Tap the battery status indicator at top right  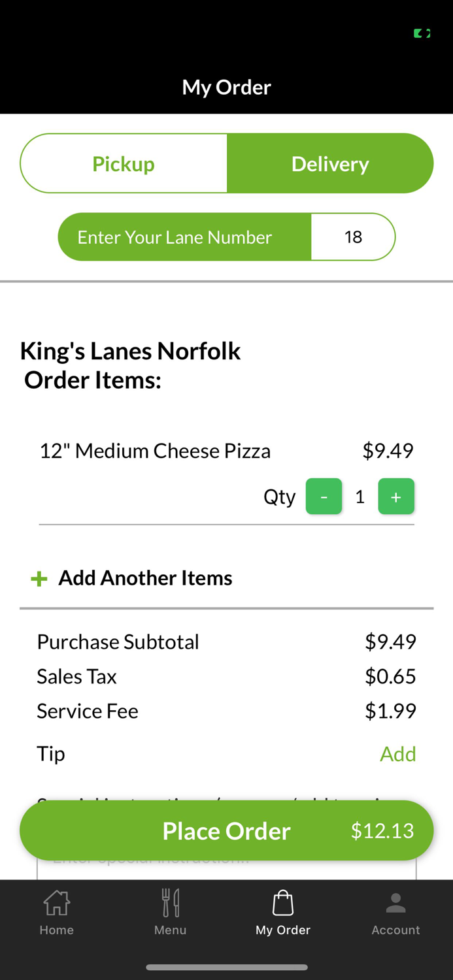422,33
